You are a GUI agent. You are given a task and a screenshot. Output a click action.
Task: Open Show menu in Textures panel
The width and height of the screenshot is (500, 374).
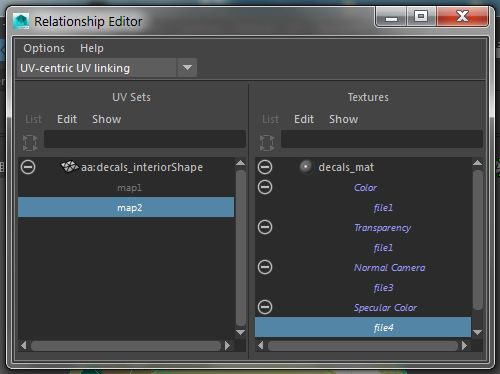[x=344, y=119]
